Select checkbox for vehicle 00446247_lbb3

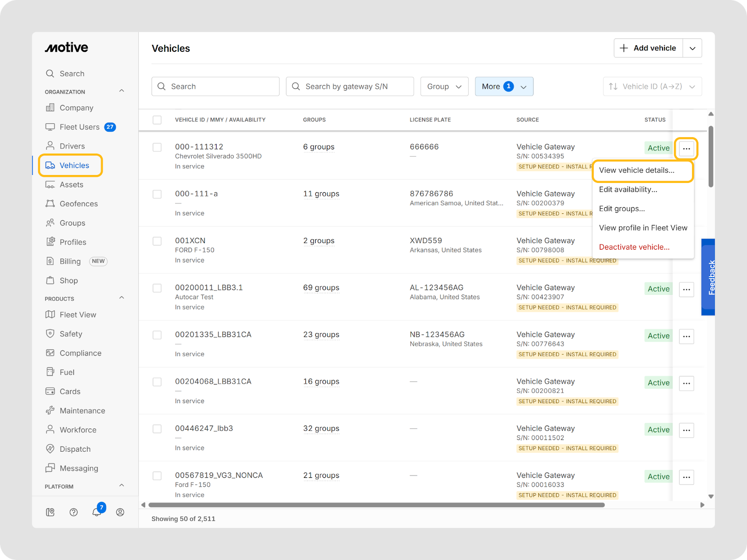point(157,429)
